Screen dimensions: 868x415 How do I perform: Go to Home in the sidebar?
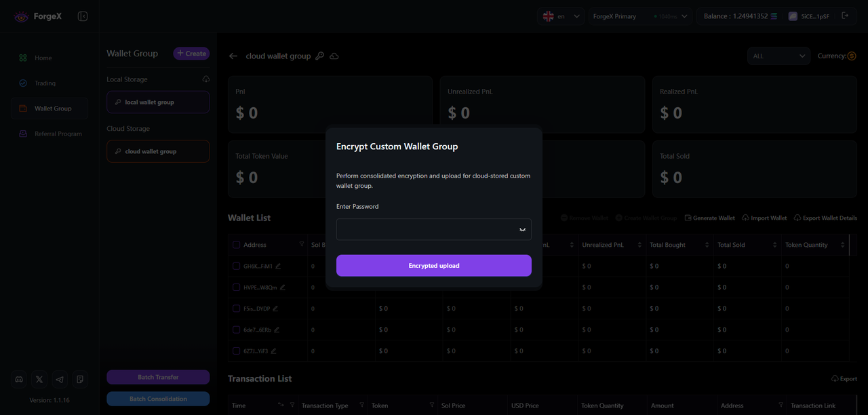pos(50,58)
